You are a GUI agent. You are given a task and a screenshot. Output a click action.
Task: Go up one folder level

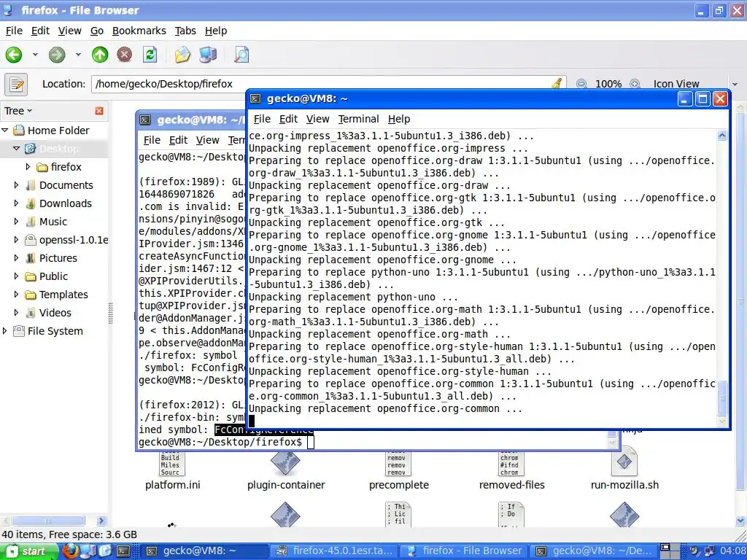(99, 55)
